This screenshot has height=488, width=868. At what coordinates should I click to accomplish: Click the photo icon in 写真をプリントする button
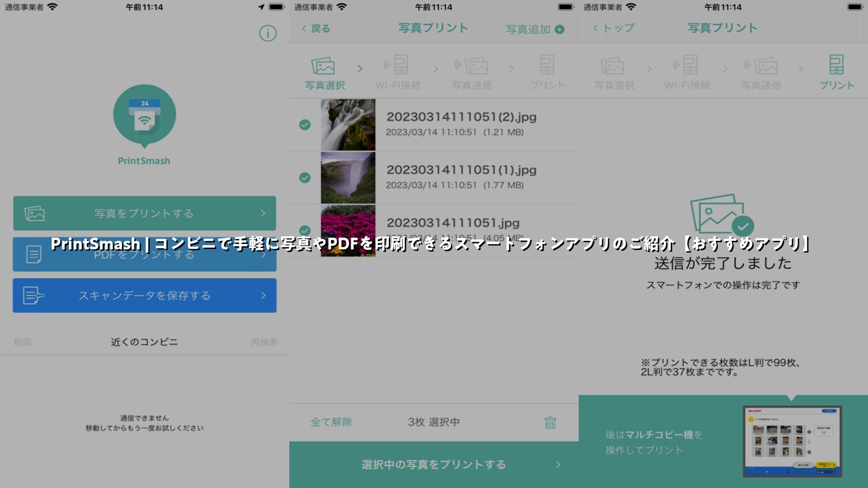click(x=34, y=213)
